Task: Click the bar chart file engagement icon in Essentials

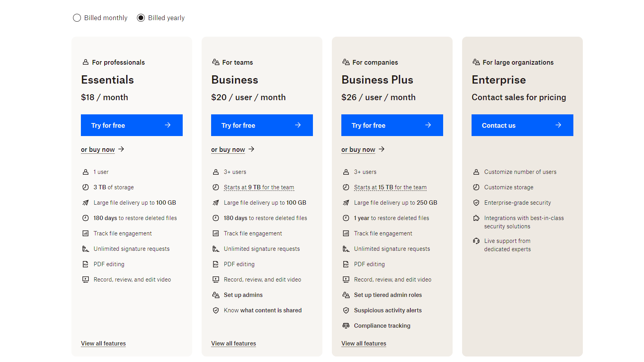Action: pos(86,233)
